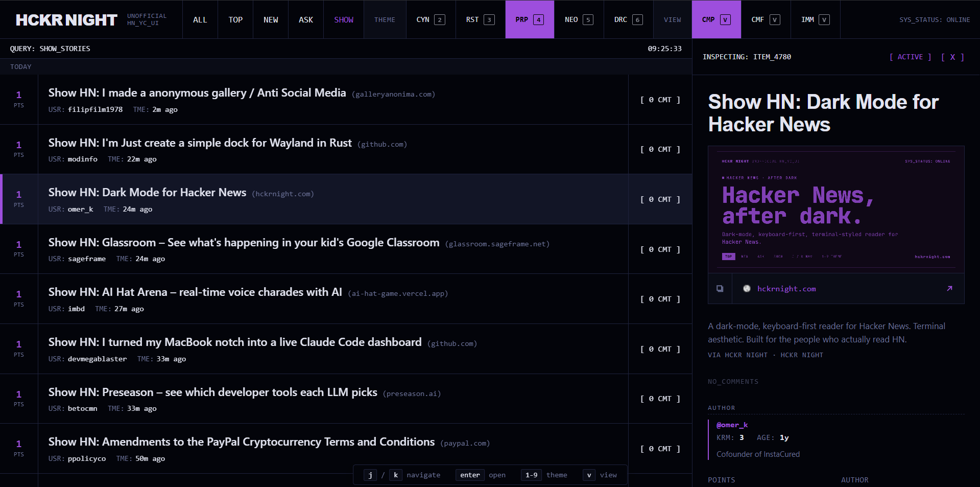This screenshot has width=980, height=487.
Task: Choose the DRC theme
Action: tap(629, 19)
